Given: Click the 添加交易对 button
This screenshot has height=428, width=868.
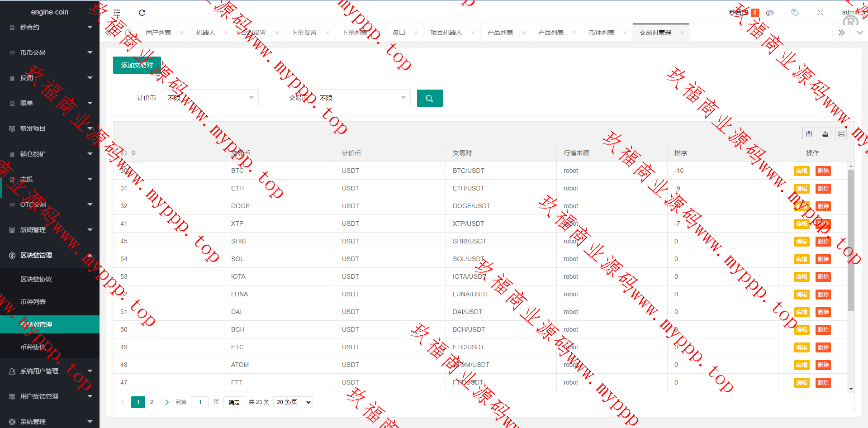Looking at the screenshot, I should tap(137, 65).
